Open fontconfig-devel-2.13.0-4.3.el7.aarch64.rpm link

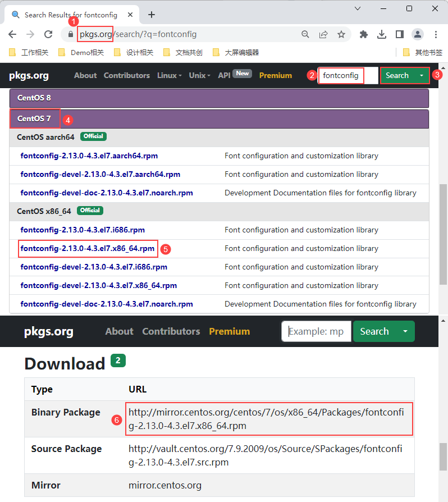point(100,175)
